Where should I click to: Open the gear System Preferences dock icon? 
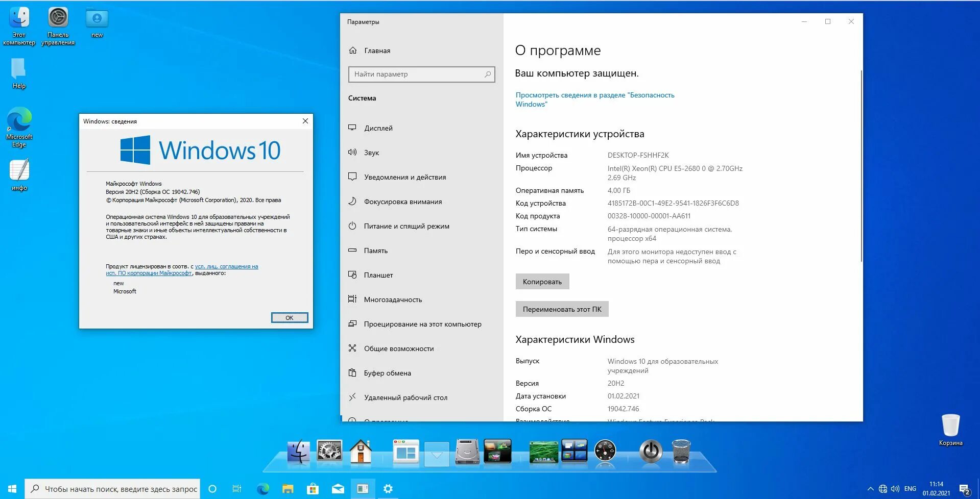(x=329, y=452)
